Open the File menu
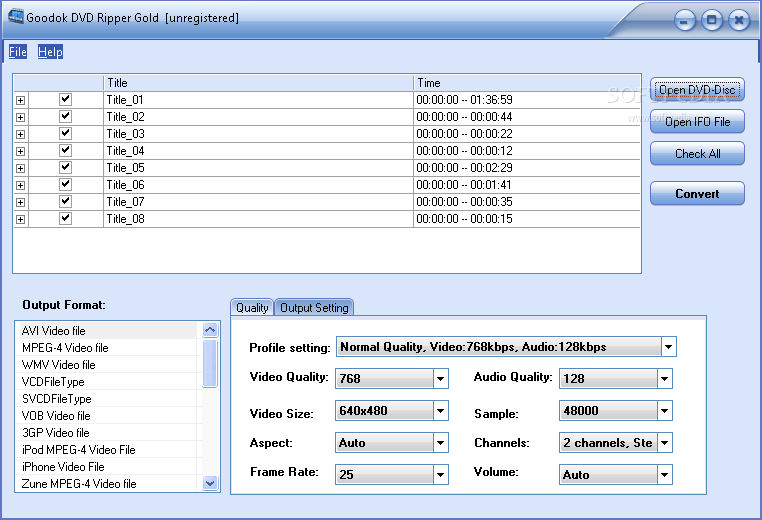The width and height of the screenshot is (762, 520). coord(18,52)
